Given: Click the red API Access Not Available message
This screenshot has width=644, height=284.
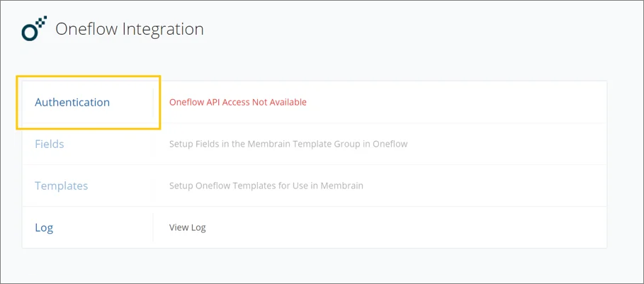Looking at the screenshot, I should click(238, 102).
